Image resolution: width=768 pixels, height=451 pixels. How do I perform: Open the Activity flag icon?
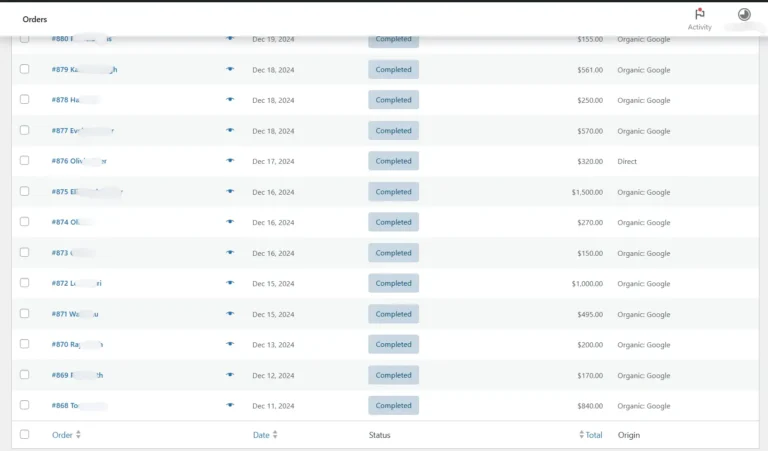(699, 15)
